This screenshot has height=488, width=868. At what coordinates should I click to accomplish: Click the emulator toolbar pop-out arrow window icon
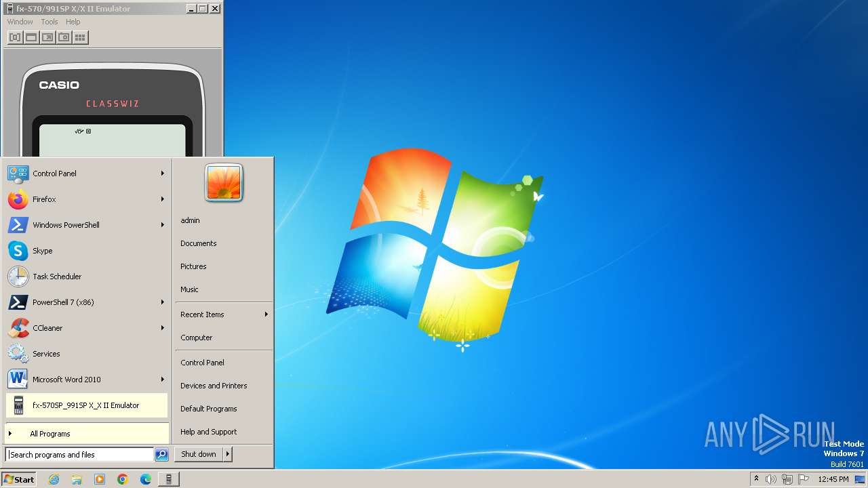point(47,37)
